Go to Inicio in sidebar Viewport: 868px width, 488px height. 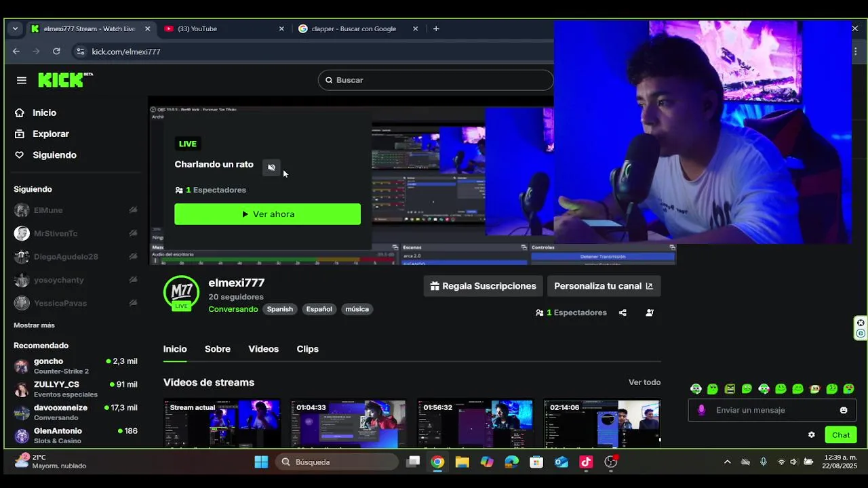tap(44, 113)
